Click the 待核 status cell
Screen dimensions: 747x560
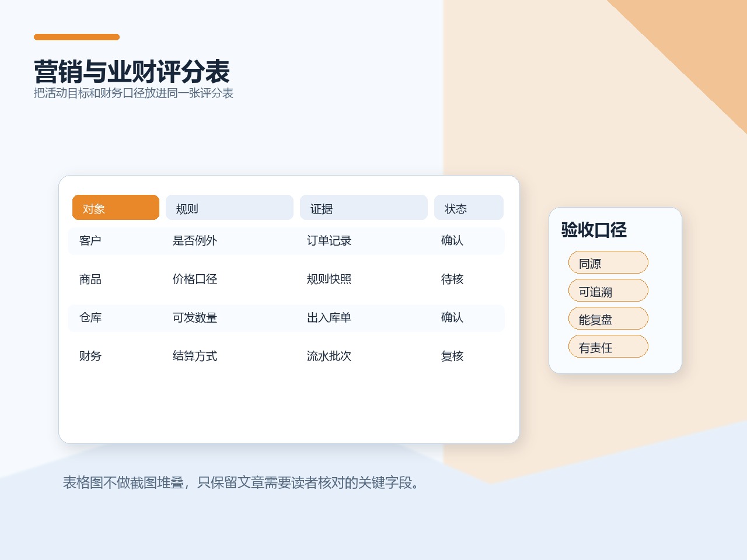[x=452, y=279]
